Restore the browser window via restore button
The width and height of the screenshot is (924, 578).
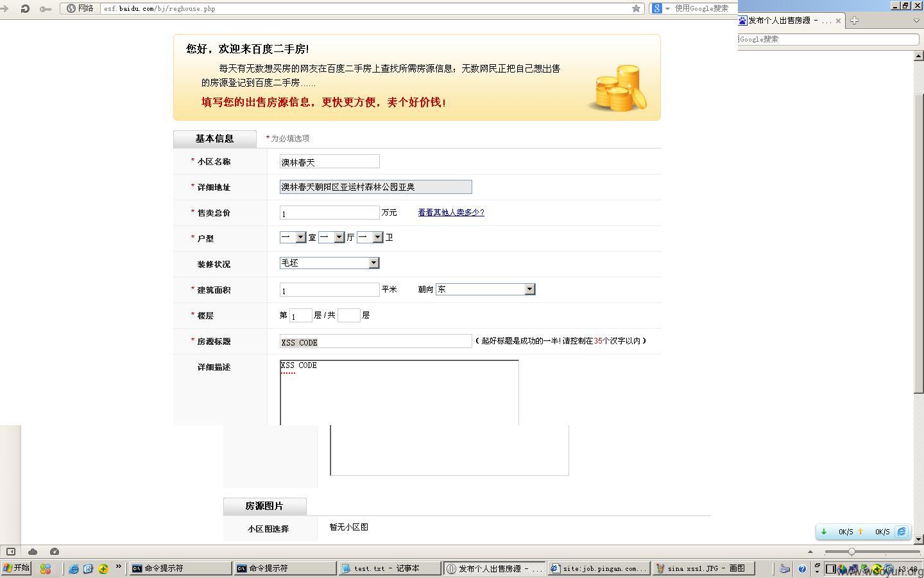pyautogui.click(x=905, y=5)
